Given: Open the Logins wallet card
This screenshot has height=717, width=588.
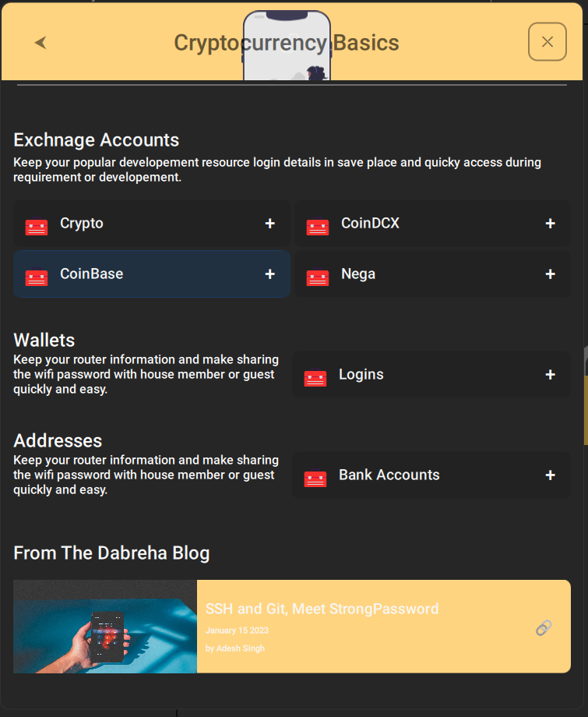Looking at the screenshot, I should tap(431, 375).
